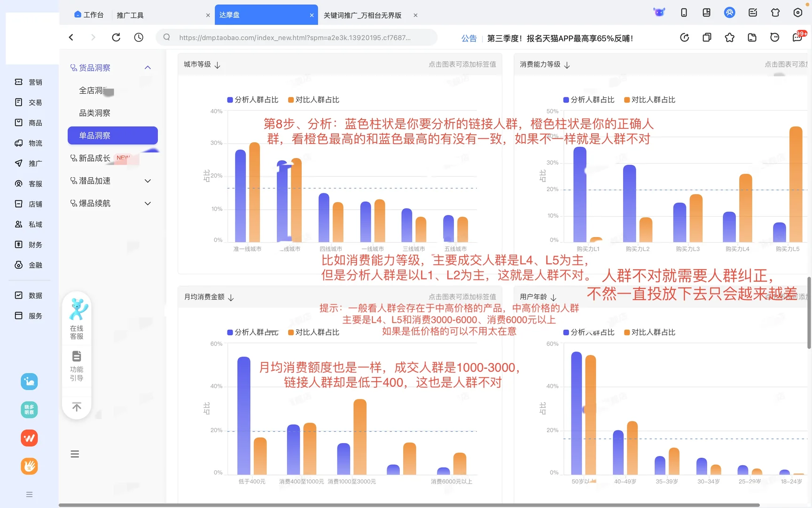Switch to the 关键词推广_万相台无界版 tab
Screen dimensions: 812x508
(362, 15)
